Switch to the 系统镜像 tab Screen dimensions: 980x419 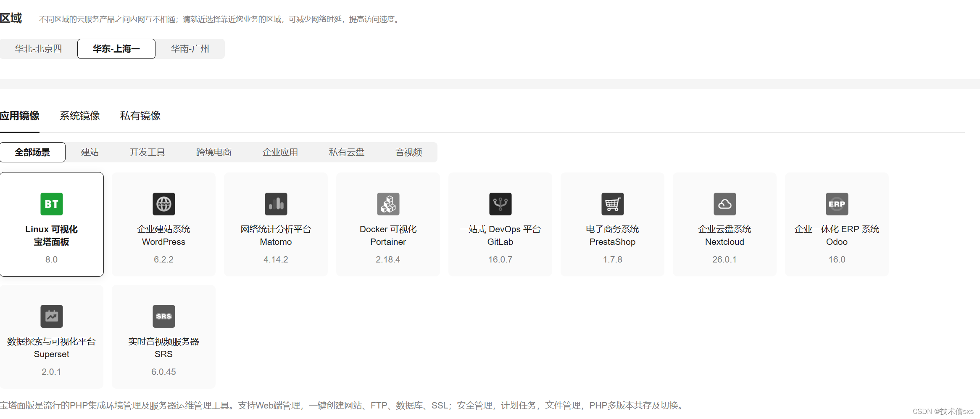(x=80, y=116)
